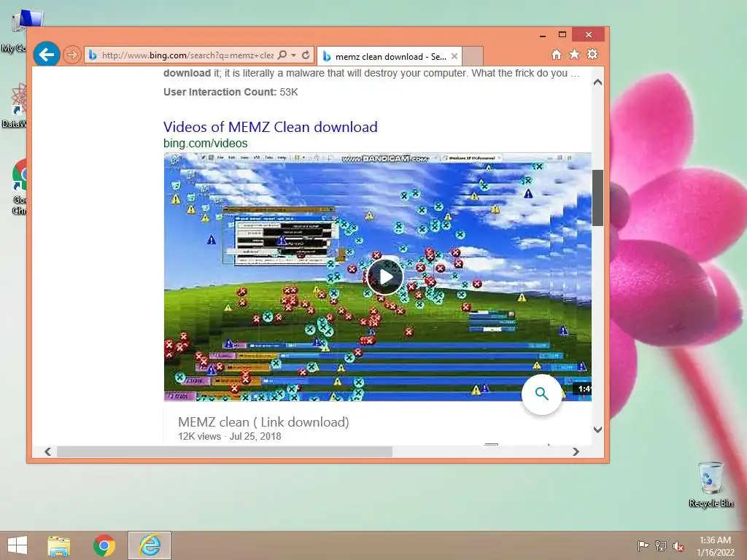Open File Explorer from the taskbar
This screenshot has width=747, height=560.
(x=58, y=545)
